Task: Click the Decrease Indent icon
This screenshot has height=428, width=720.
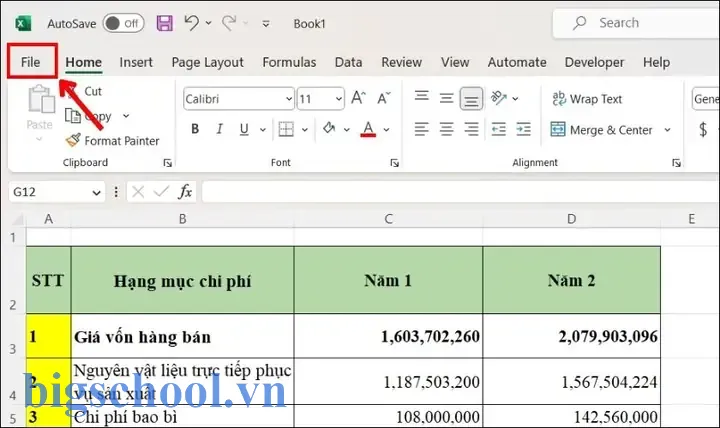Action: (499, 130)
